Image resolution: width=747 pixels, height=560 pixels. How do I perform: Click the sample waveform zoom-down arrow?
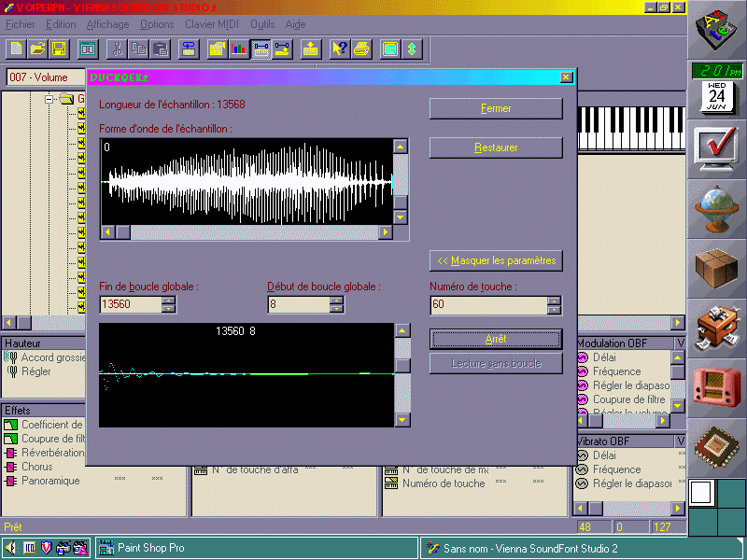pos(401,217)
